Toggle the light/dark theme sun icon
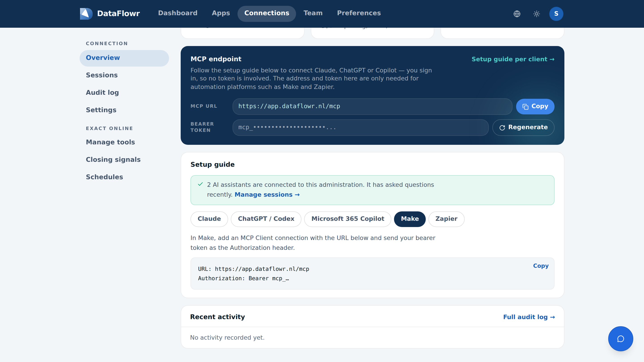644x362 pixels. click(536, 14)
